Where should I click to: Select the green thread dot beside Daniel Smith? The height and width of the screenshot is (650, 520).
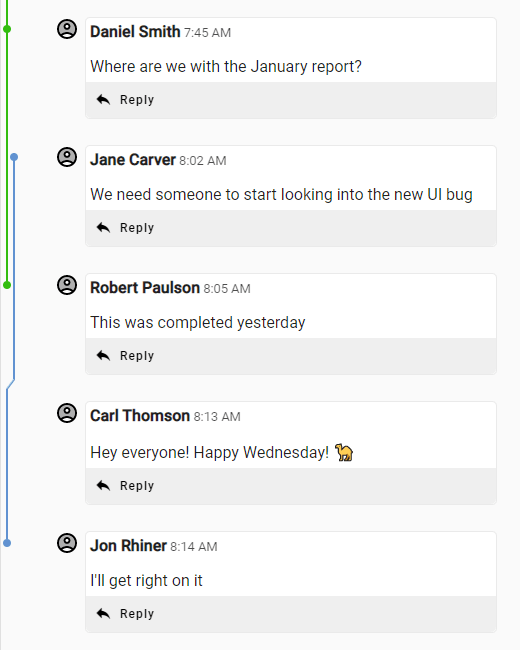[7, 29]
